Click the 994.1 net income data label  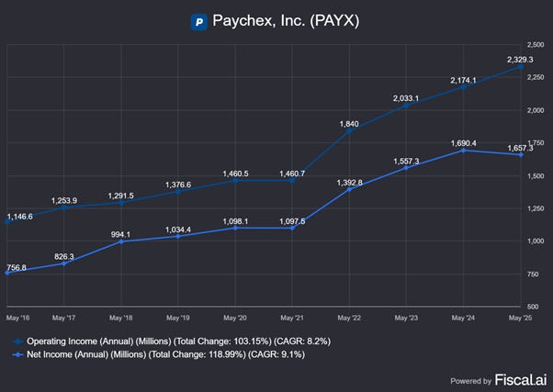coord(121,234)
